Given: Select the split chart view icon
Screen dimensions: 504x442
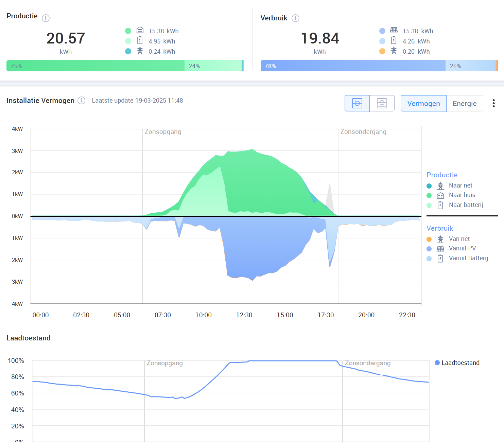Looking at the screenshot, I should point(382,103).
